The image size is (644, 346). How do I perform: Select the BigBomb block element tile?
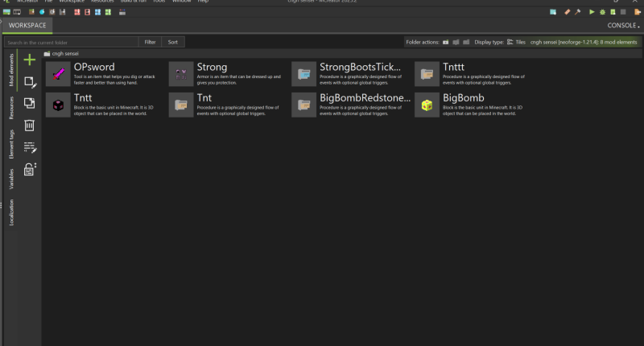tap(474, 105)
